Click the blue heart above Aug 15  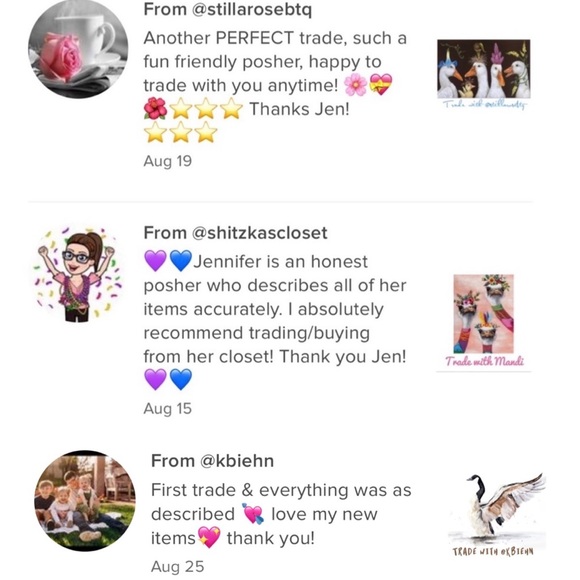181,380
